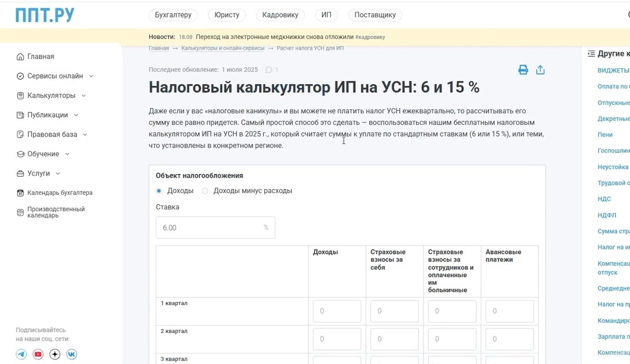Click Калькуляторы и онлайн-сервисы breadcrumb link

(x=223, y=48)
